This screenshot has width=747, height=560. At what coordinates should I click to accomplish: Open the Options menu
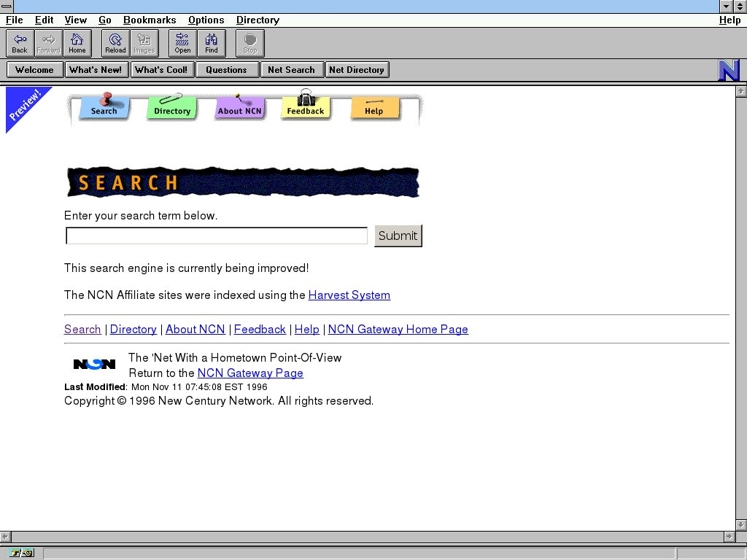[x=206, y=20]
